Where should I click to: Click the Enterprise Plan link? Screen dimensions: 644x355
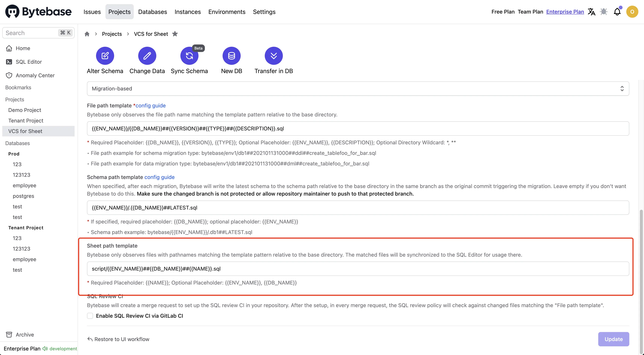(565, 12)
